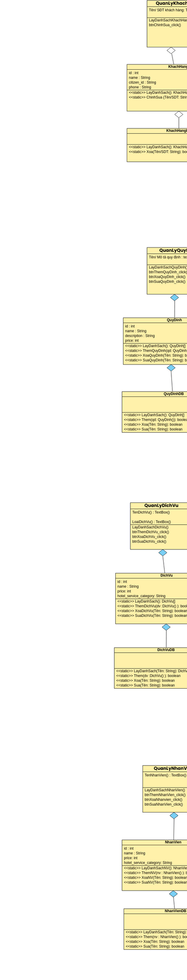Click static ThemDichVu method line
This screenshot has width=187, height=980.
pos(152,606)
